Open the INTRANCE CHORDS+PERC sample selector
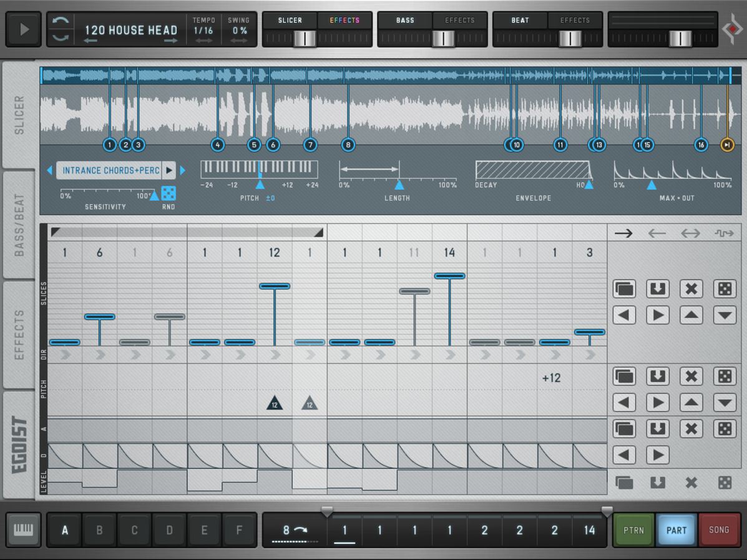747x560 pixels. pos(110,170)
